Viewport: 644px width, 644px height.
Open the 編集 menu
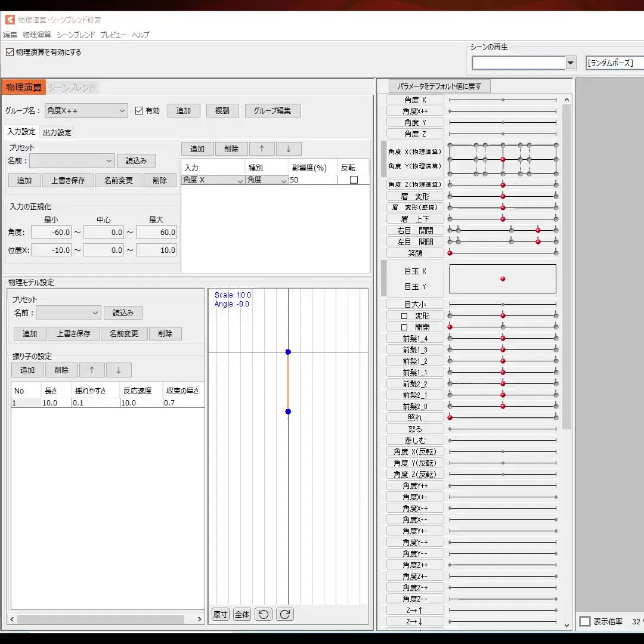click(x=10, y=35)
